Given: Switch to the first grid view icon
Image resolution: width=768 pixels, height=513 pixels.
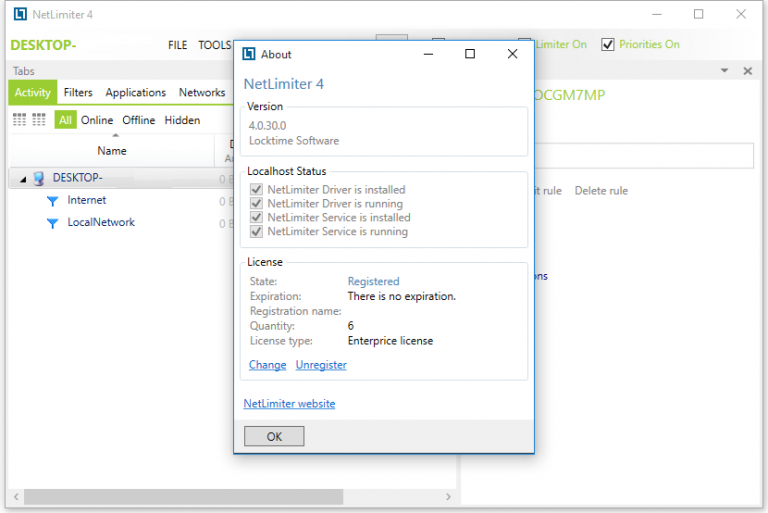Looking at the screenshot, I should [x=20, y=120].
